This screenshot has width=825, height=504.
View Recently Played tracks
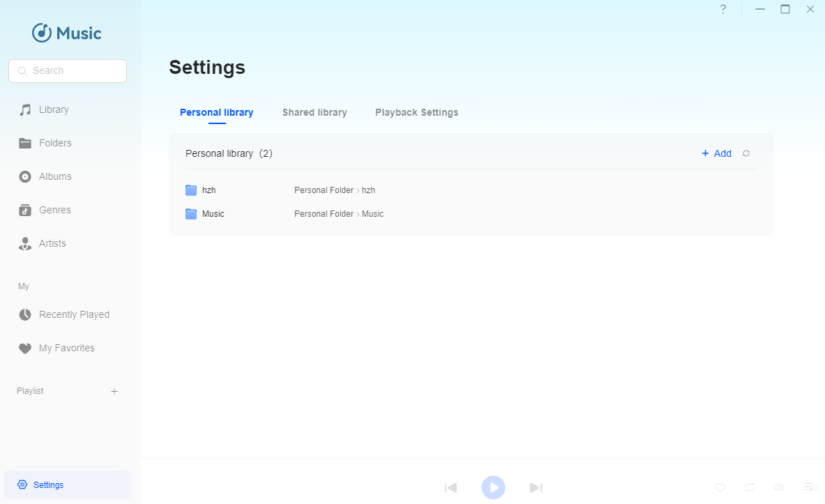click(74, 314)
